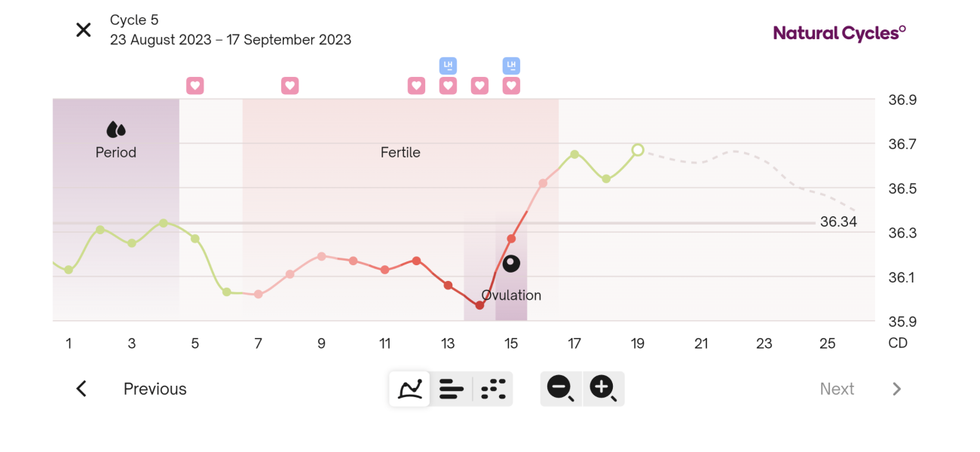The width and height of the screenshot is (980, 452).
Task: Close the Cycle 5 detail view
Action: point(83,29)
